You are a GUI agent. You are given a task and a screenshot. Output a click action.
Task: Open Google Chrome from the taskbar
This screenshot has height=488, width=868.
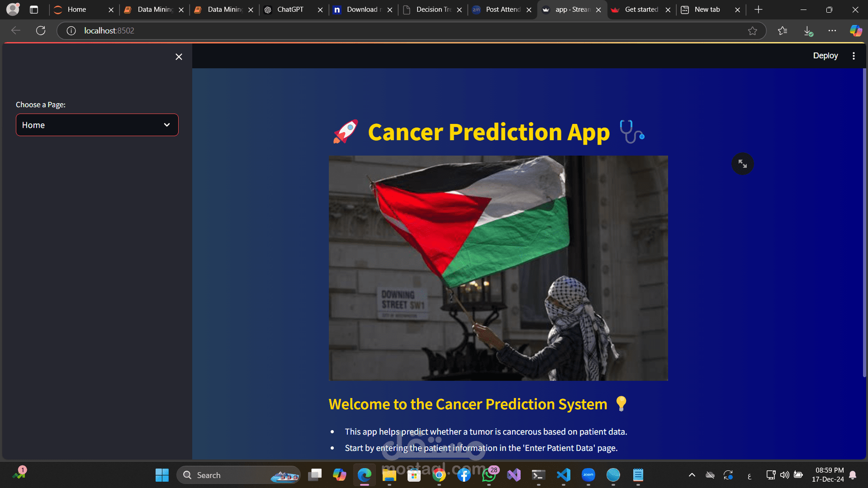click(439, 475)
